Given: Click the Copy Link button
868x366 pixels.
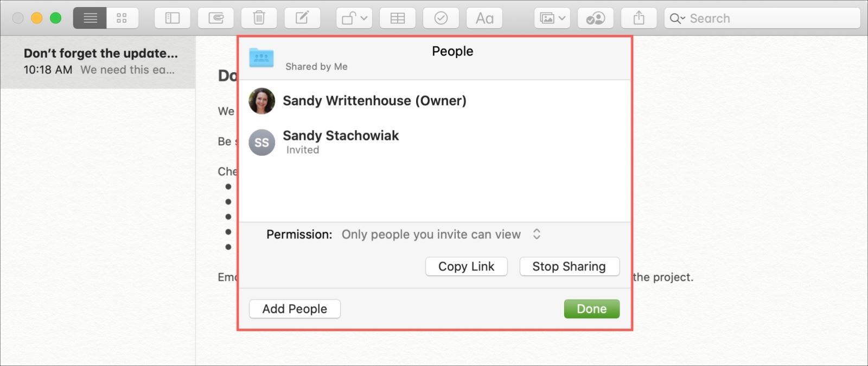Looking at the screenshot, I should [467, 267].
